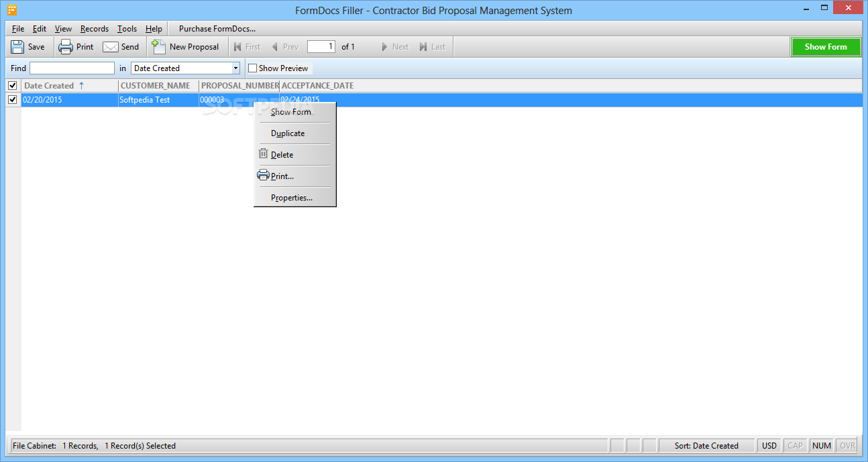Click the OVR status bar indicator
The height and width of the screenshot is (462, 868).
click(848, 446)
